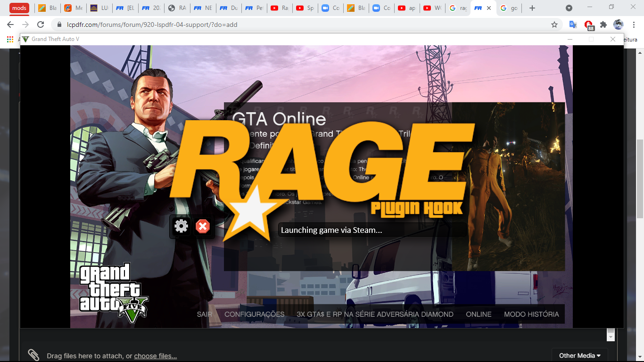Switch to the red mods tab
This screenshot has height=362, width=644.
pos(19,8)
